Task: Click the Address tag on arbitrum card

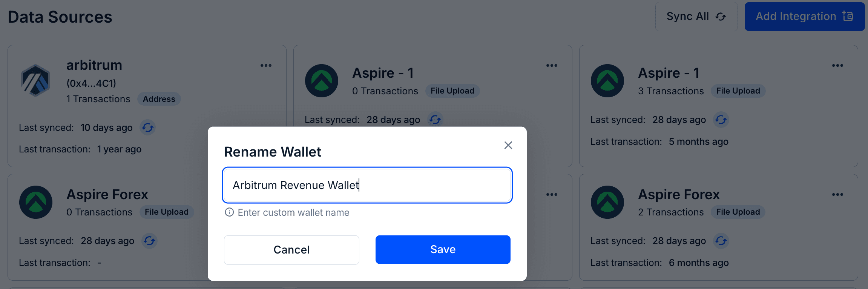Action: 159,99
